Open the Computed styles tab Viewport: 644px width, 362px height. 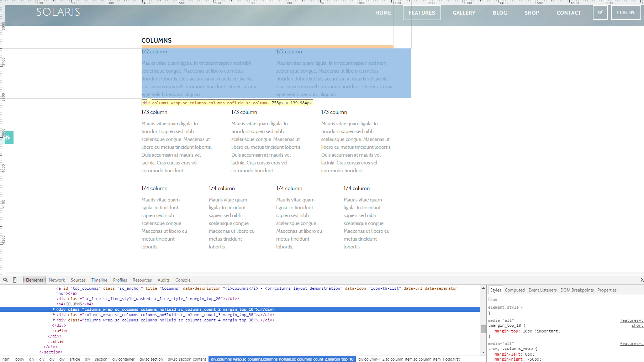click(514, 290)
